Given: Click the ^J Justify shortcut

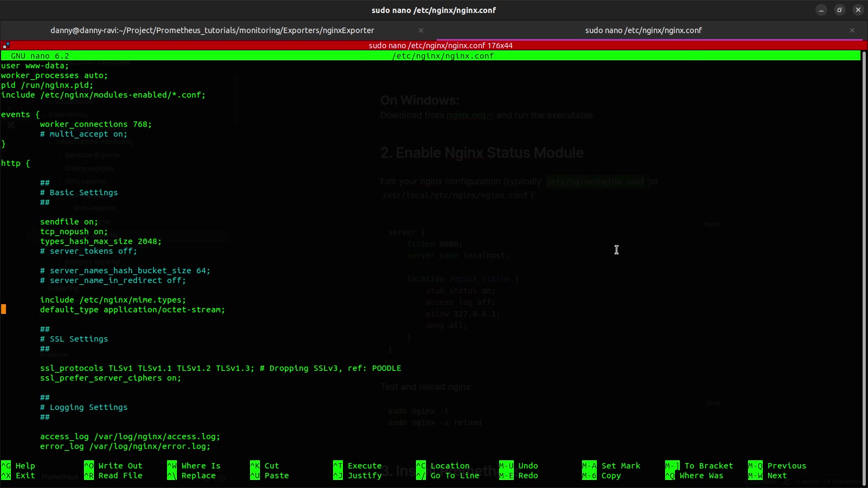Looking at the screenshot, I should 358,476.
